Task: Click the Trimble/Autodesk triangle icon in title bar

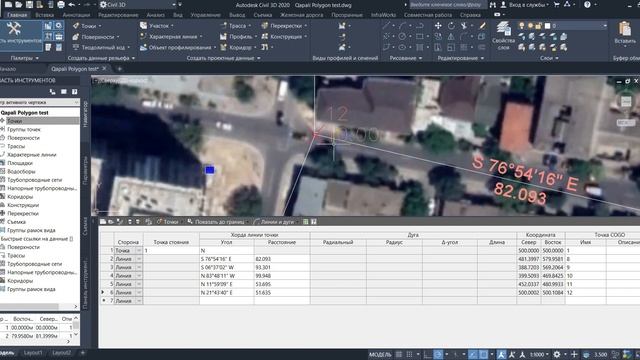Action: pyautogui.click(x=567, y=4)
